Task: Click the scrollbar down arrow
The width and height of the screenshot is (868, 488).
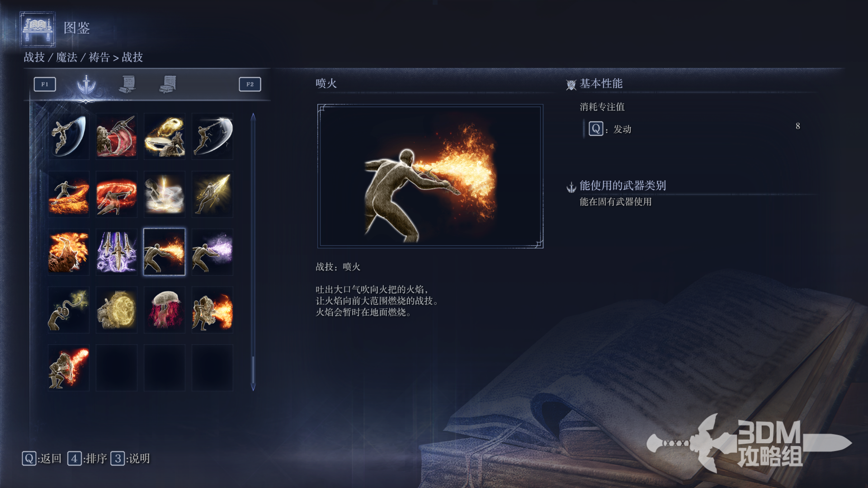Action: tap(253, 387)
